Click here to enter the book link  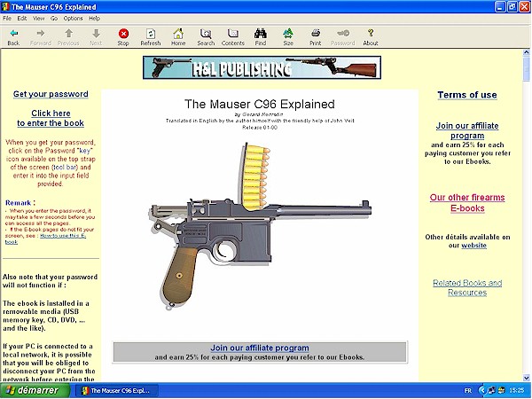coord(51,118)
